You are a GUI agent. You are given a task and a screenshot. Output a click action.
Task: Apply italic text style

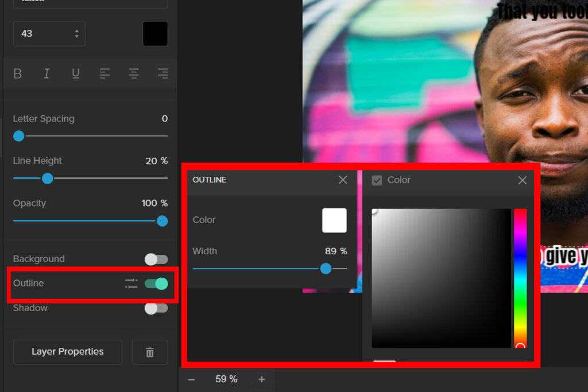tap(47, 73)
